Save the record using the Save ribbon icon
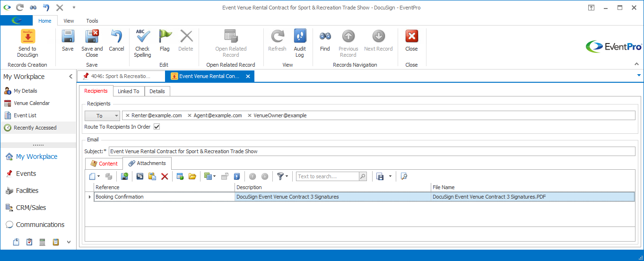Screen dimensions: 644x261 point(68,41)
